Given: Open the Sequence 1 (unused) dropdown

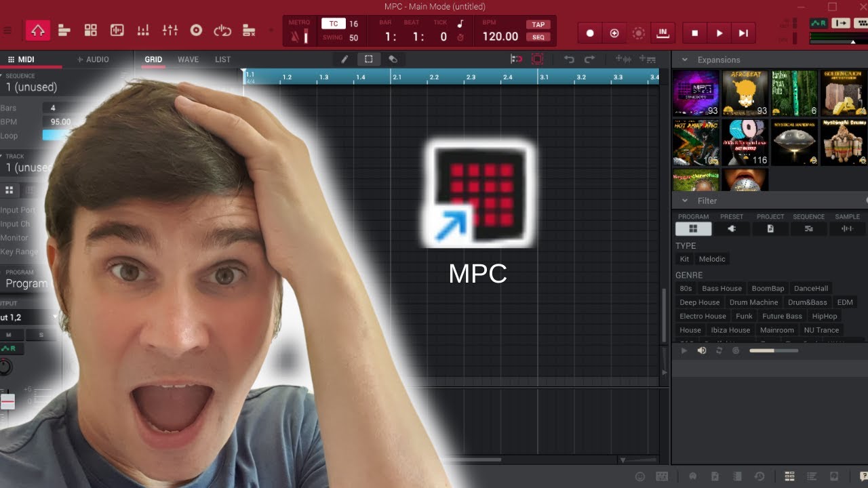Looking at the screenshot, I should (64, 87).
